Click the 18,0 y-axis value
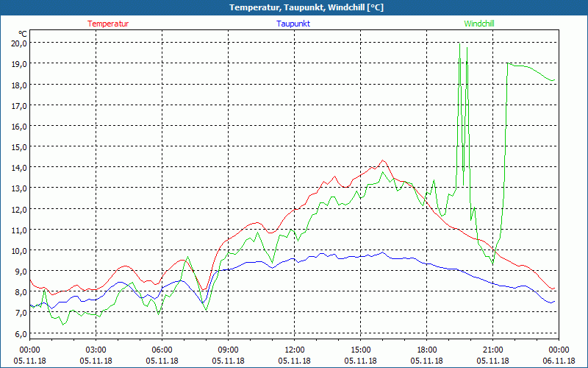 (x=20, y=85)
